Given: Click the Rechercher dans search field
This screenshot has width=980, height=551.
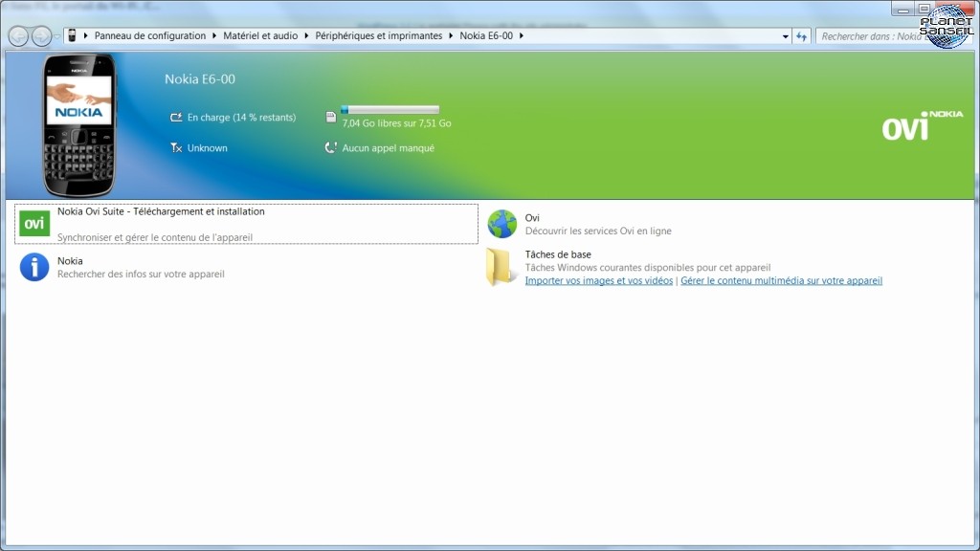Looking at the screenshot, I should 872,36.
